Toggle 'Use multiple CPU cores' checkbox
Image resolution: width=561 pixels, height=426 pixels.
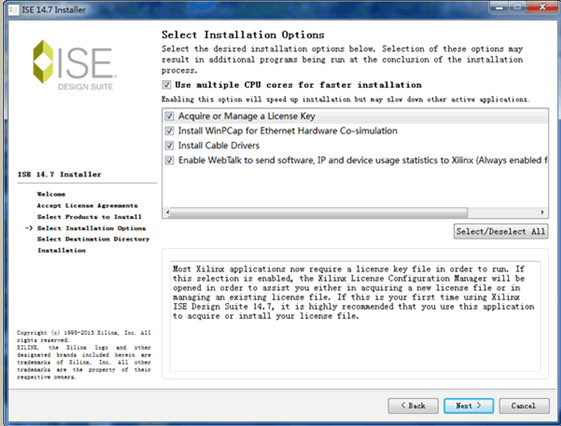coord(166,85)
